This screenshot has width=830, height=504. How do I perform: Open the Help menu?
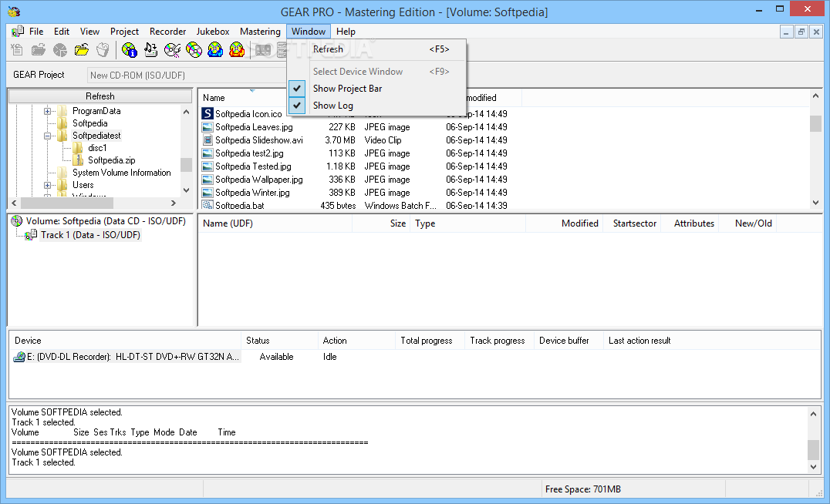[x=346, y=31]
